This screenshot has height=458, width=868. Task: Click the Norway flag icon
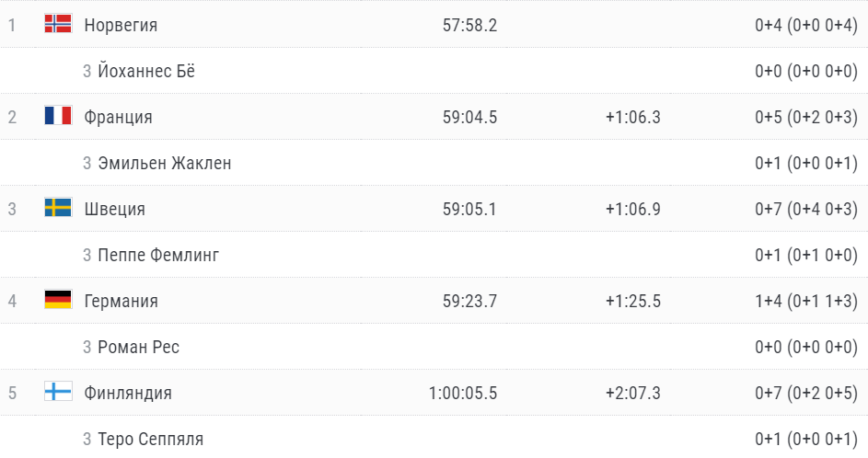click(58, 24)
